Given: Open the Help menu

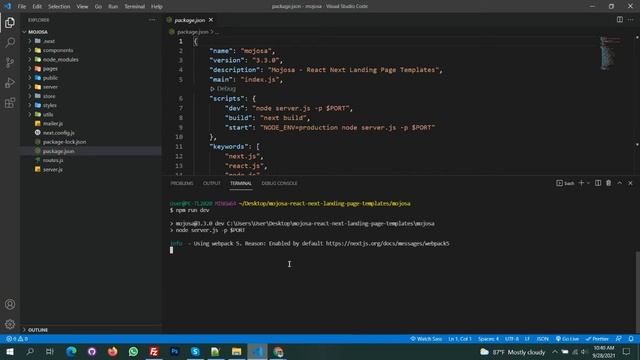Looking at the screenshot, I should 157,7.
